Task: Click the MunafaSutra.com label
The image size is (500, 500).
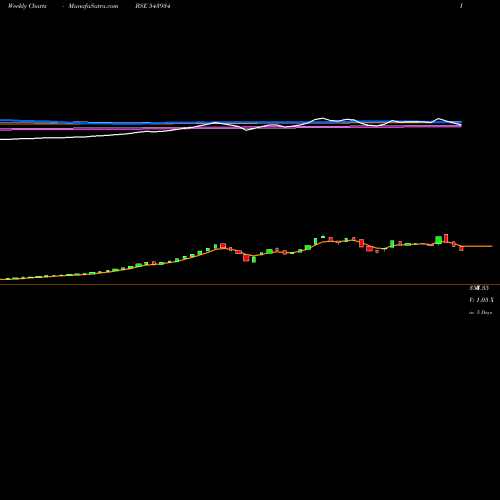Action: point(93,6)
